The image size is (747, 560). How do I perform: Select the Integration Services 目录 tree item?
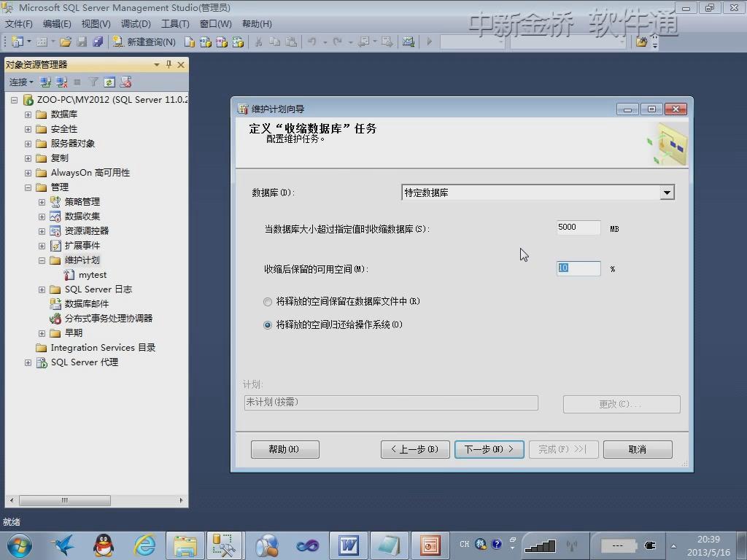pos(103,348)
